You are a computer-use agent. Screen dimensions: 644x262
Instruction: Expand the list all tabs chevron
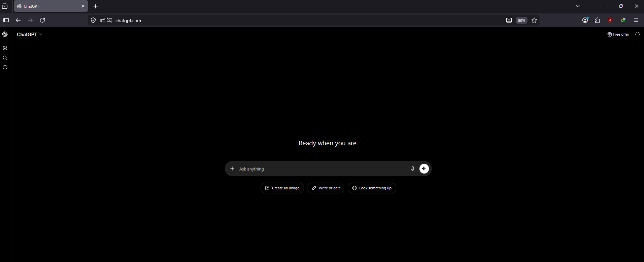click(x=578, y=6)
